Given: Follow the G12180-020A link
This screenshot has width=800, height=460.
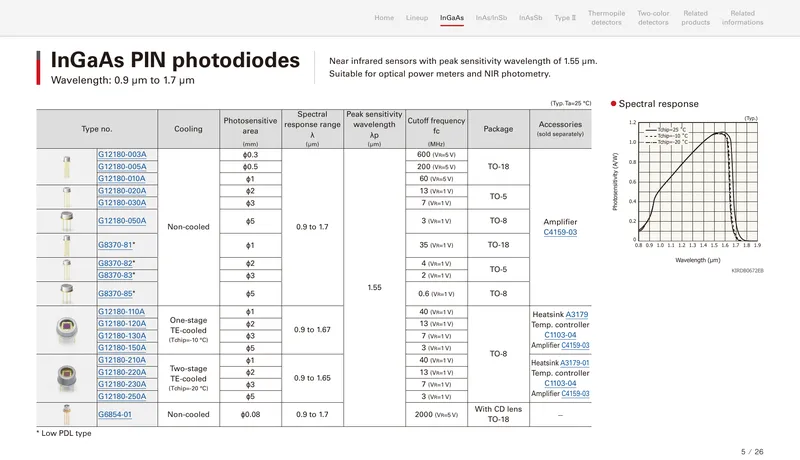Looking at the screenshot, I should tap(122, 191).
